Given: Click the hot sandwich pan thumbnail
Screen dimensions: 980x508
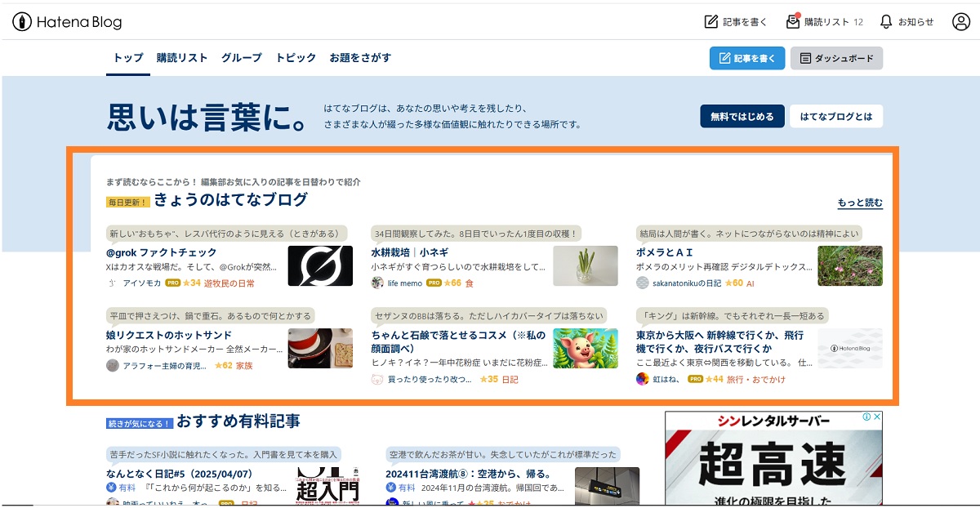Looking at the screenshot, I should click(x=320, y=348).
